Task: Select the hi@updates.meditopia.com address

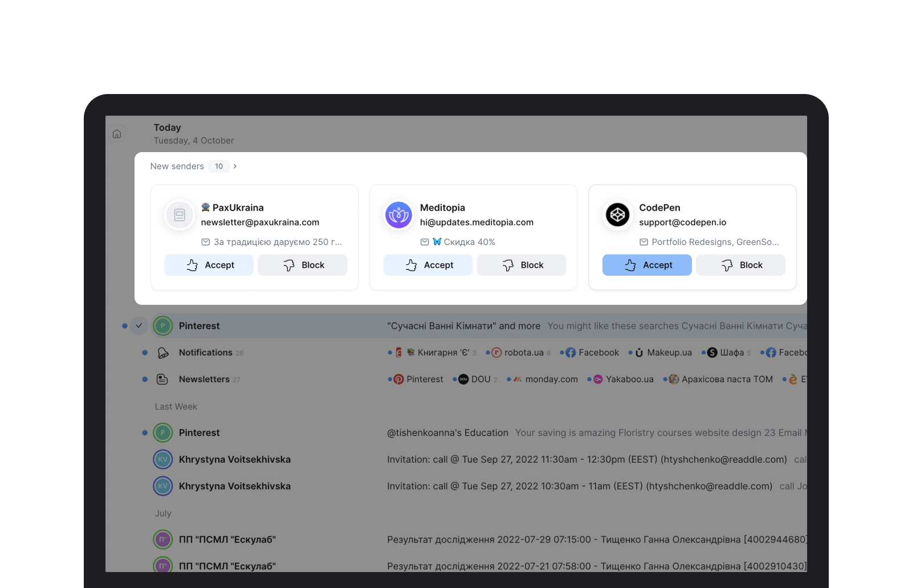Action: pos(477,222)
